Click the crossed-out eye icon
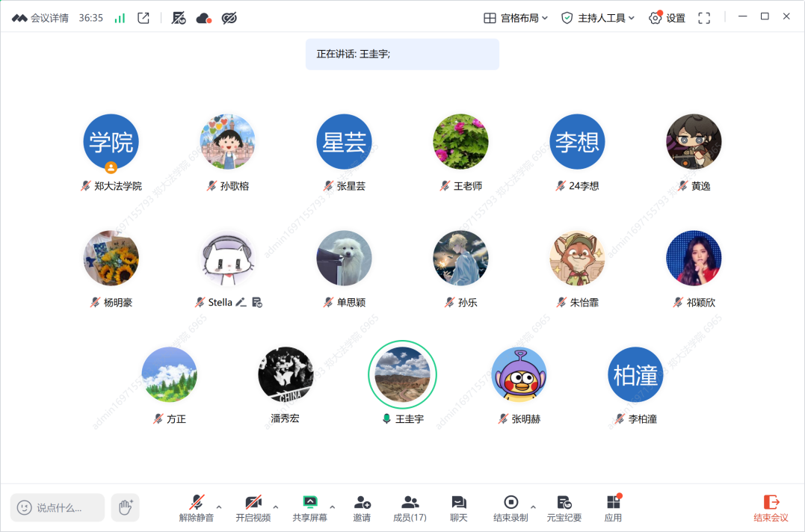 [229, 18]
